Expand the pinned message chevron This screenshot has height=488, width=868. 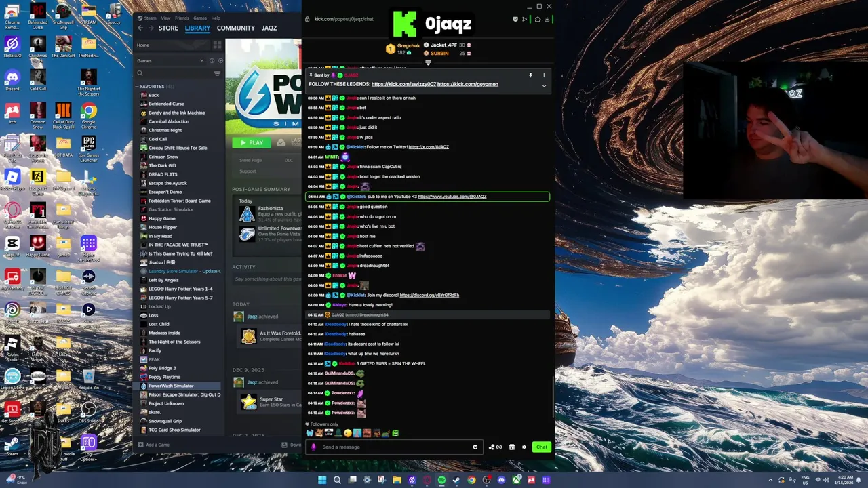pos(545,86)
